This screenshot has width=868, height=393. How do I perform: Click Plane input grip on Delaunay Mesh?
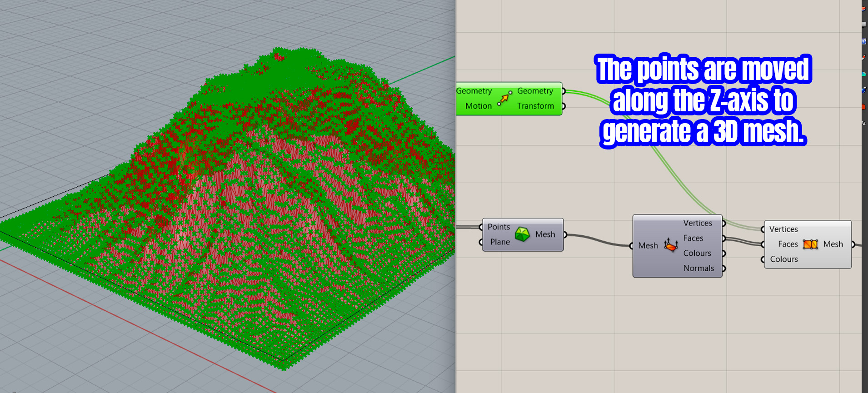(x=481, y=243)
